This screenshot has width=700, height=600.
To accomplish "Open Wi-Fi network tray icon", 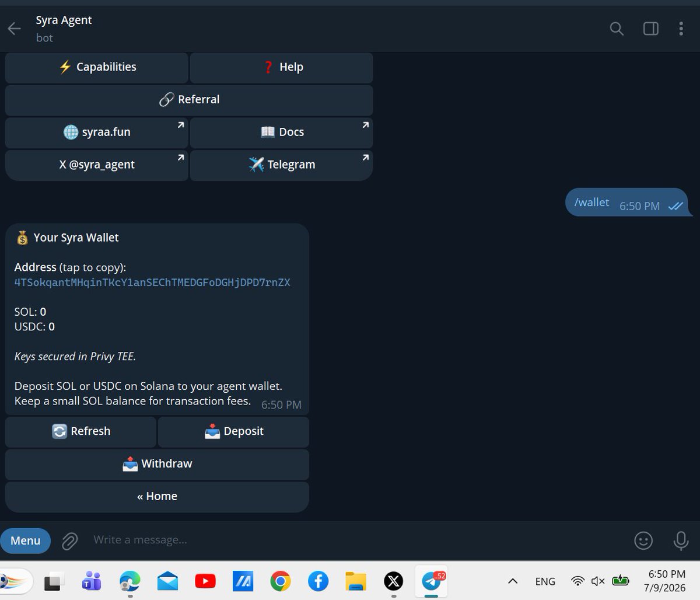I will (577, 581).
